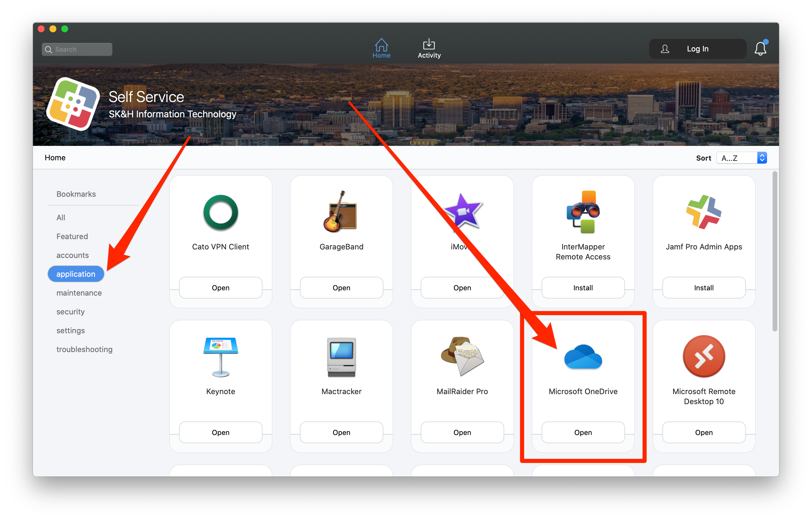
Task: Click the Microsoft Remote Desktop icon
Action: click(x=704, y=356)
